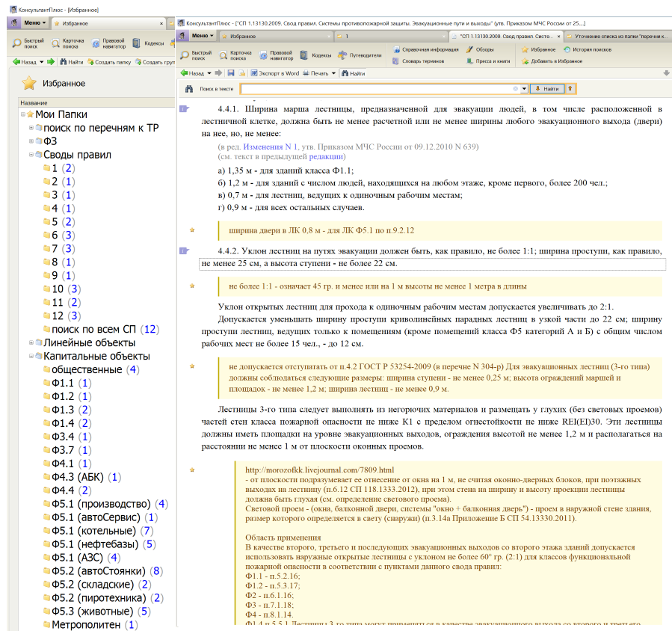
Task: Select the 'поиск по всем СП' folder
Action: point(102,329)
